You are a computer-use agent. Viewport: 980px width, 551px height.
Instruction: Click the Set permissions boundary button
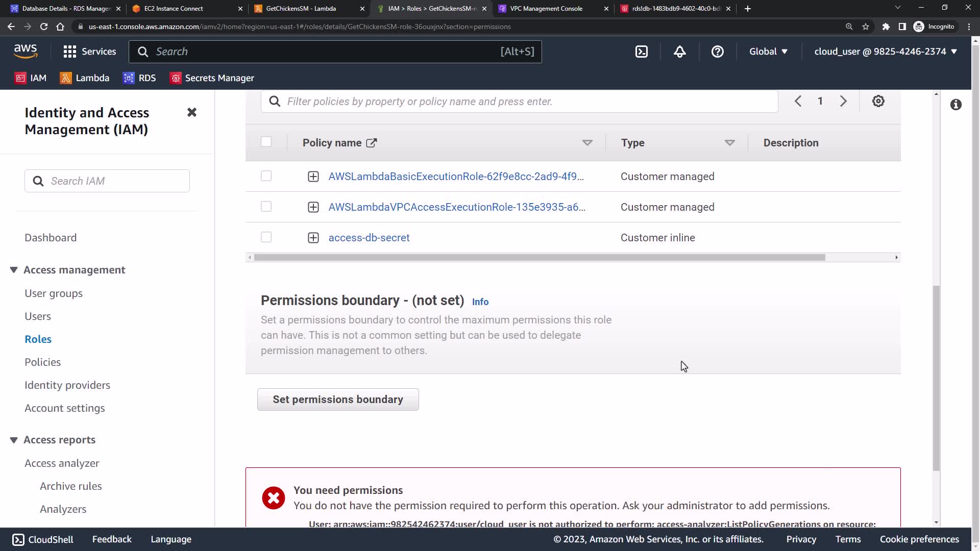[x=338, y=399]
